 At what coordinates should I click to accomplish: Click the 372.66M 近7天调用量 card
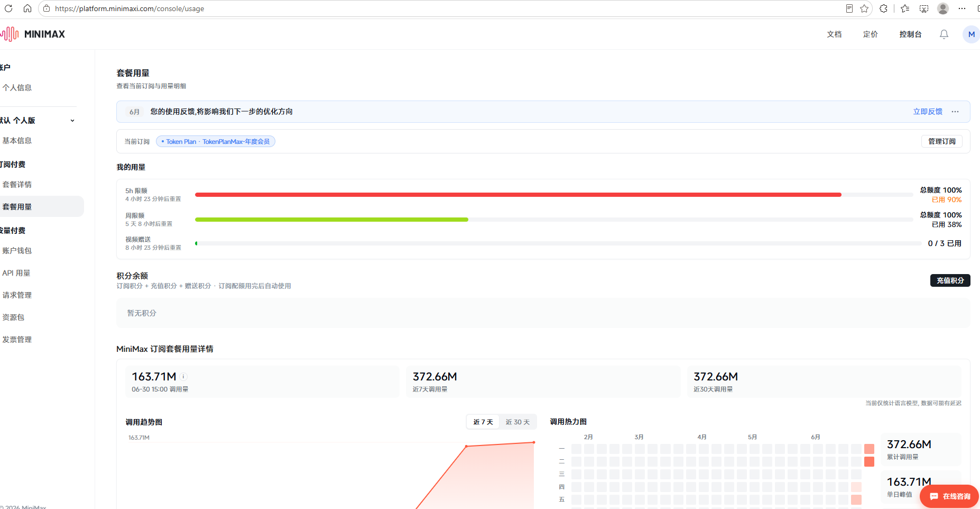(x=543, y=381)
